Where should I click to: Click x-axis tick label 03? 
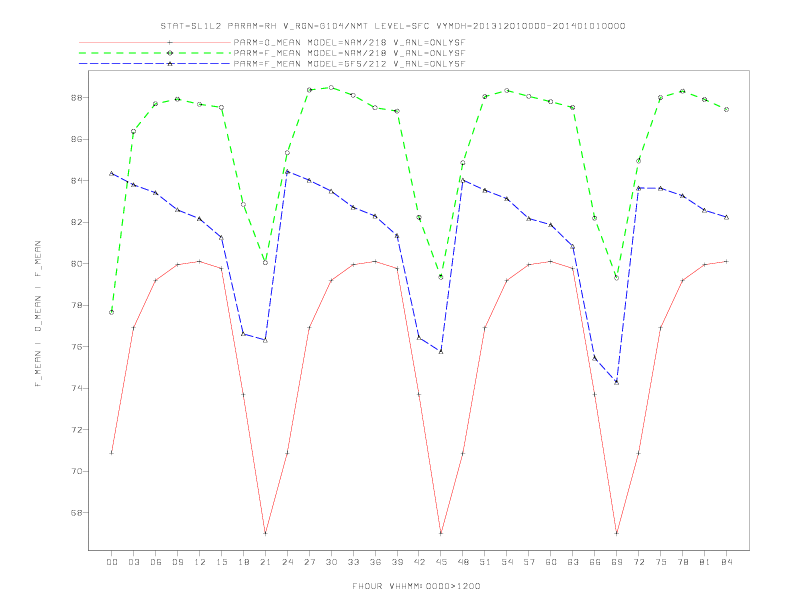[134, 562]
